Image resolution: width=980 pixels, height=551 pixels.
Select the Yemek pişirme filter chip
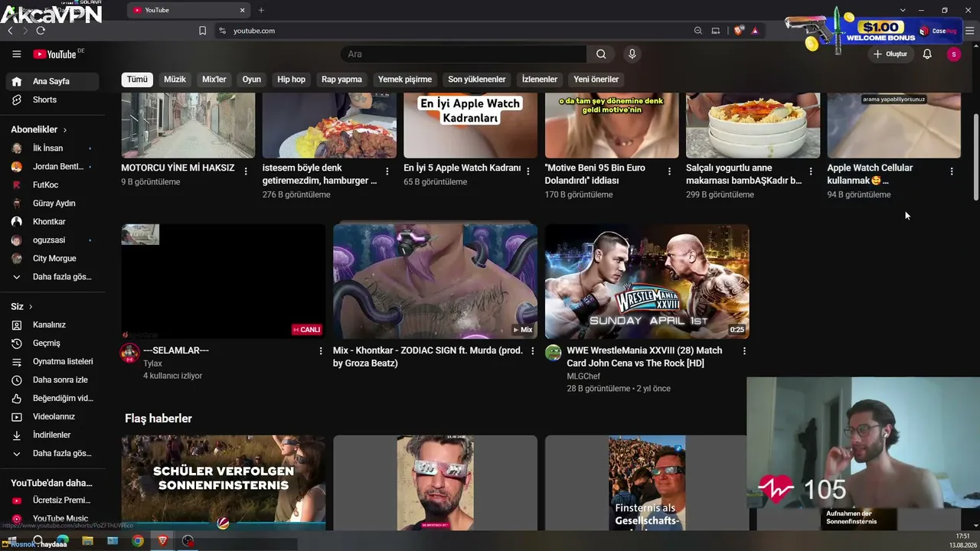405,80
